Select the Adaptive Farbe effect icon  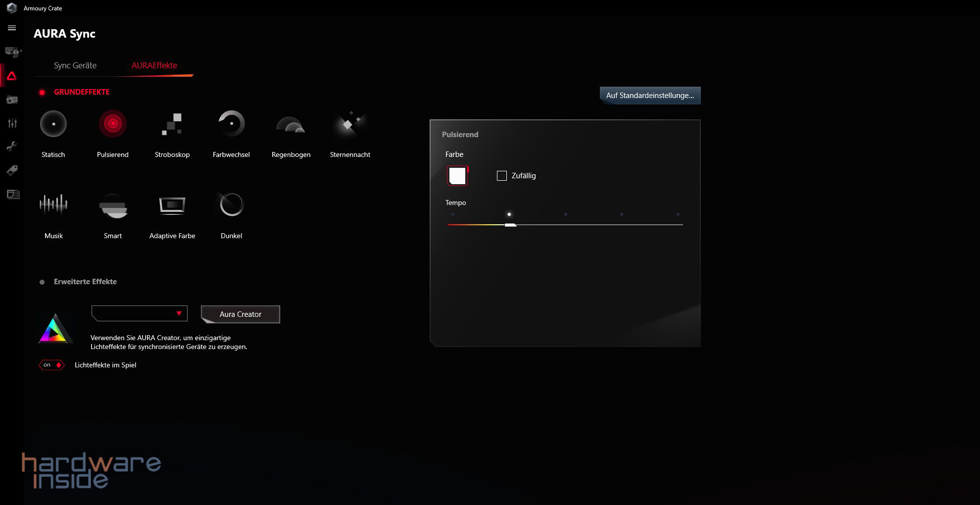coord(172,204)
